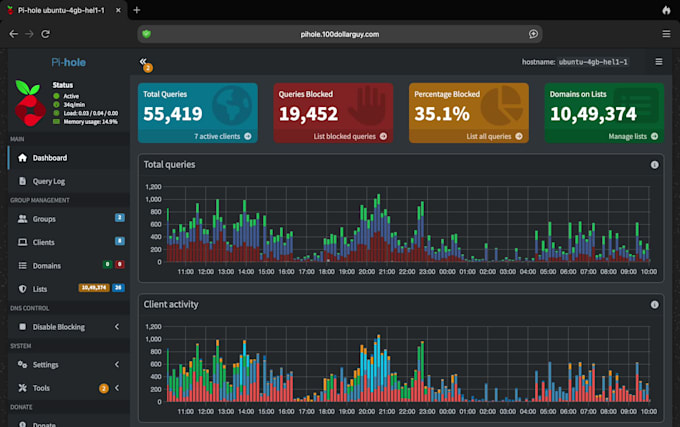This screenshot has height=427, width=680.
Task: Reload the page with the refresh icon
Action: tap(45, 34)
